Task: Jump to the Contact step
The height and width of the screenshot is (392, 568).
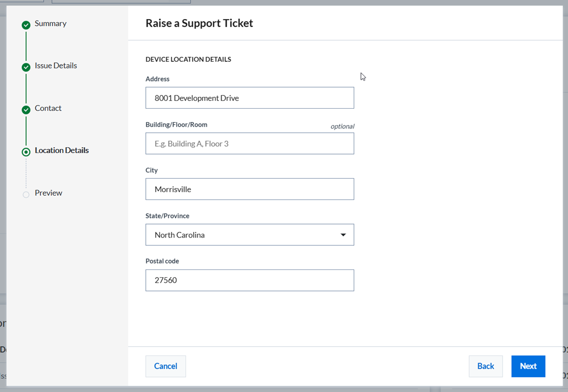Action: point(48,108)
